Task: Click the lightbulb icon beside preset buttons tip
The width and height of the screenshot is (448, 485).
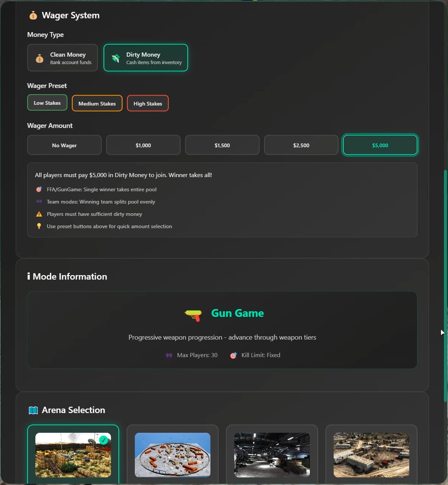Action: point(39,226)
